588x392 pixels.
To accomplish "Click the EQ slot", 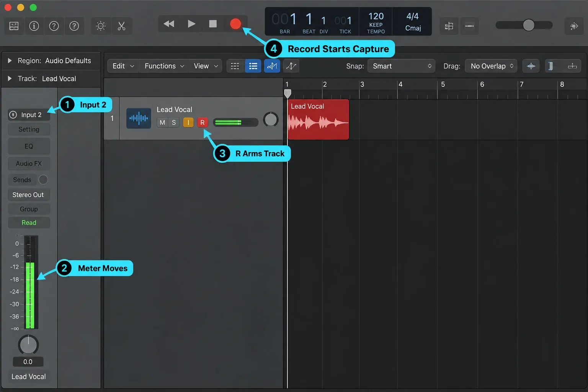I will 29,146.
